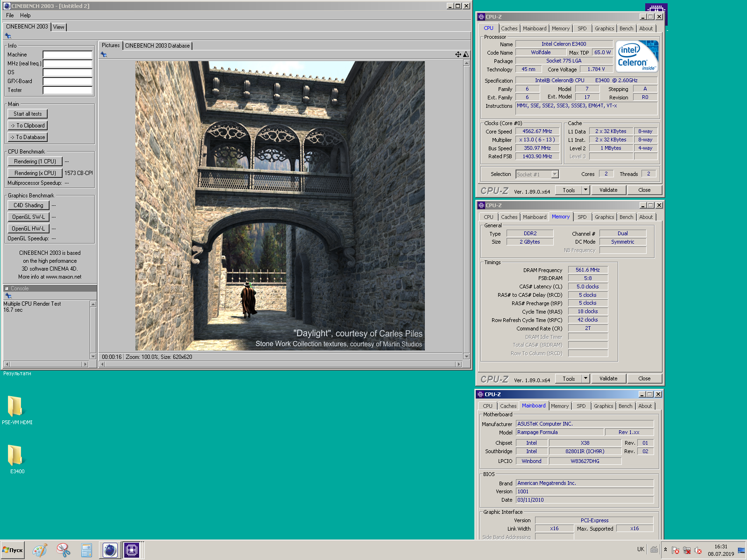
Task: Click the pin icon in Console panel
Action: click(x=8, y=296)
